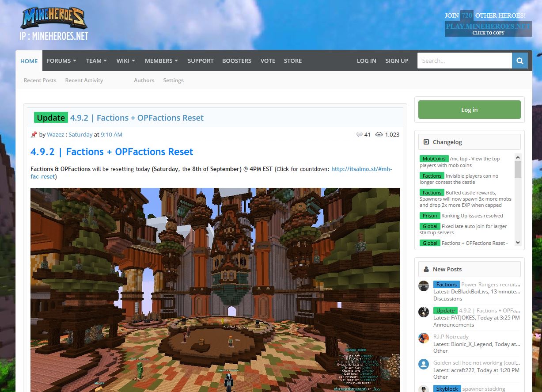Click DeBlackBoiLivs's avatar thumbnail
Viewport: 542px width, 392px height.
pyautogui.click(x=423, y=285)
